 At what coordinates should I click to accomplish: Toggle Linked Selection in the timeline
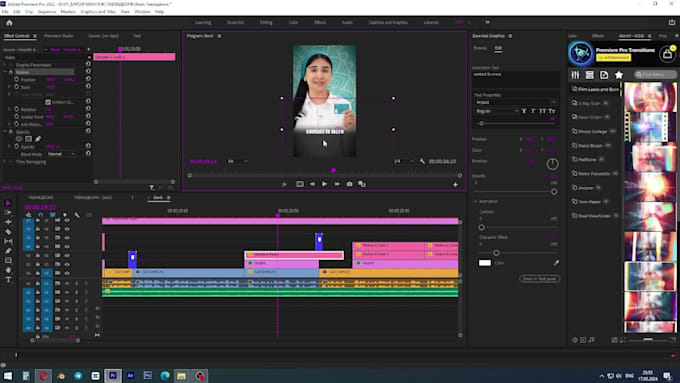click(52, 215)
